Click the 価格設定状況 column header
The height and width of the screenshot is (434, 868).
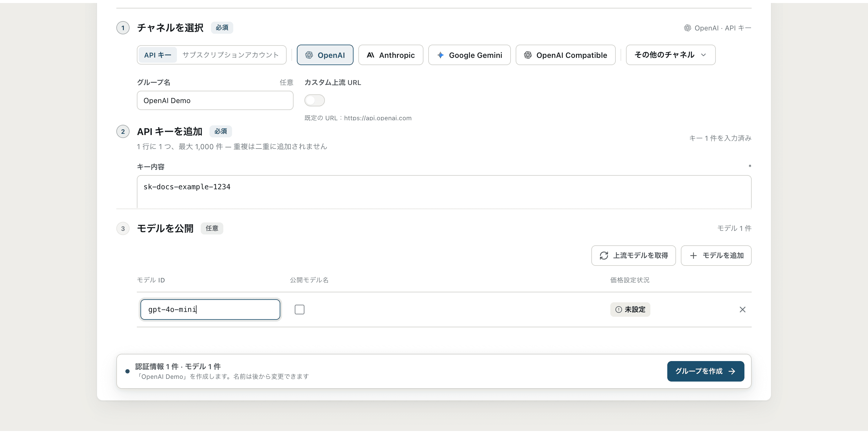coord(629,280)
